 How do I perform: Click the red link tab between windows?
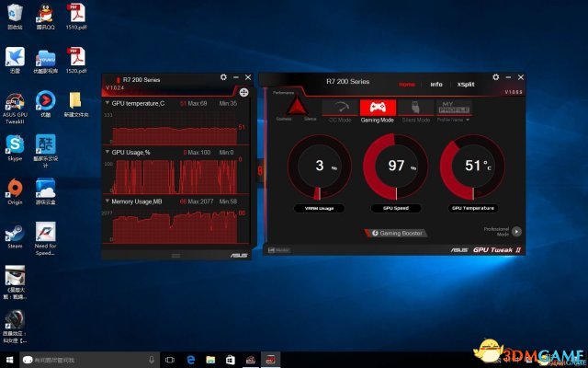(x=260, y=171)
